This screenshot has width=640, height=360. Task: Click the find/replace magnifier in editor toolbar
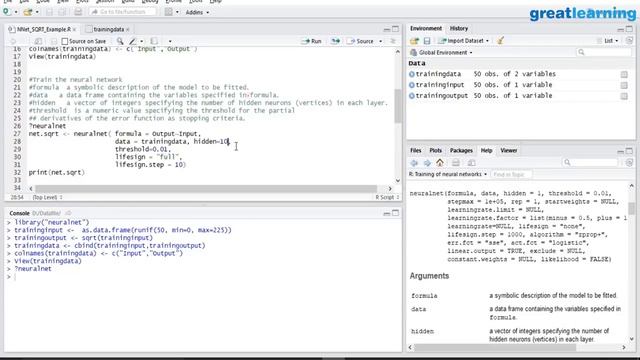[x=120, y=41]
